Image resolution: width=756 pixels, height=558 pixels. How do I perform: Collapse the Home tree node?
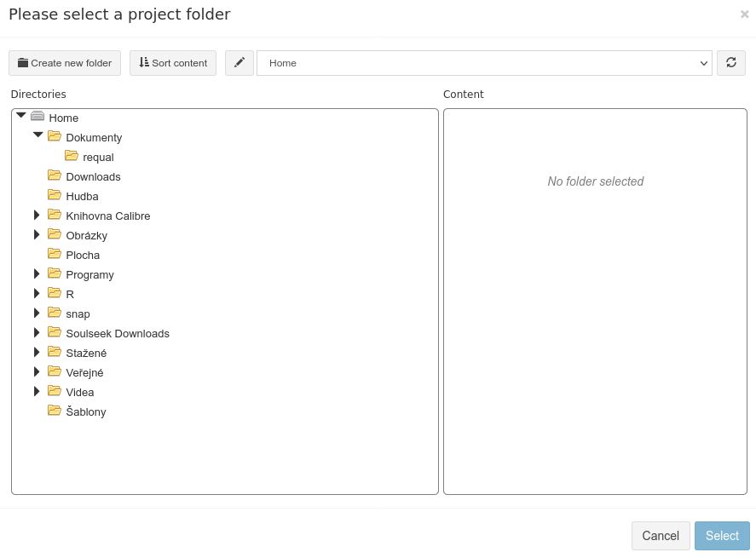tap(20, 115)
